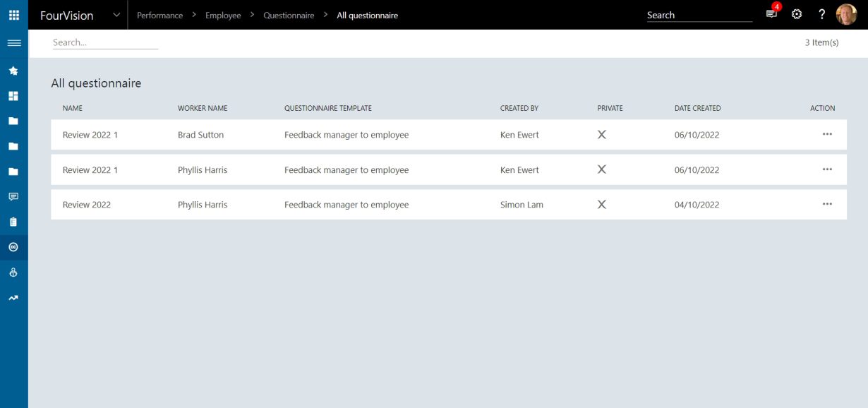The width and height of the screenshot is (868, 408).
Task: Open actions menu on the Review 2022 row
Action: pos(826,203)
